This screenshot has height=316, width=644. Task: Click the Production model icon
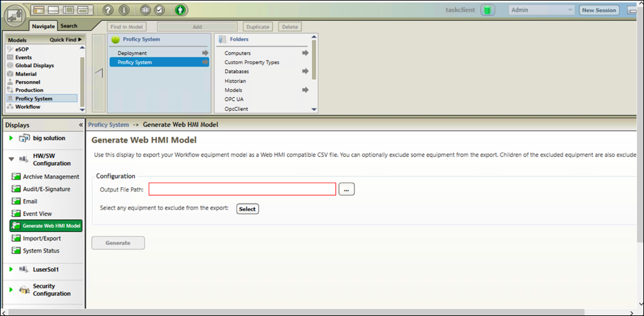click(x=10, y=90)
